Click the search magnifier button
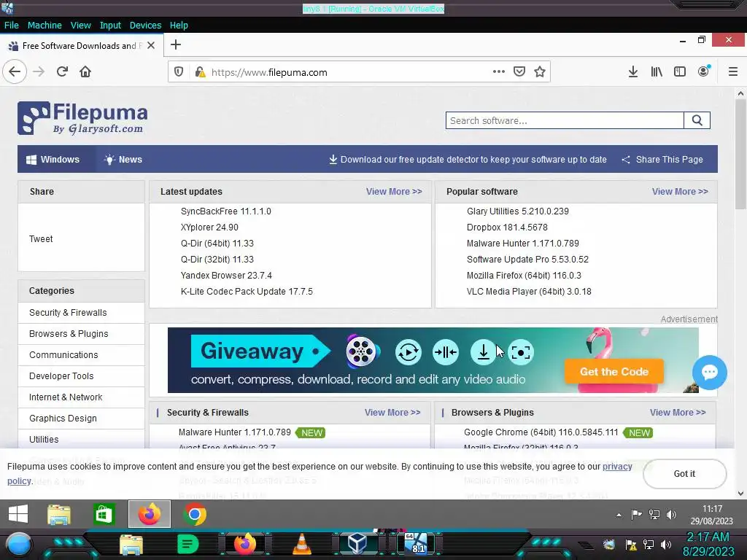Viewport: 747px width, 560px height. pos(697,120)
